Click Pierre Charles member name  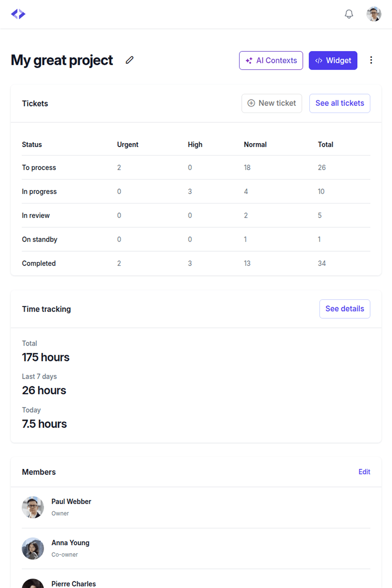point(74,584)
